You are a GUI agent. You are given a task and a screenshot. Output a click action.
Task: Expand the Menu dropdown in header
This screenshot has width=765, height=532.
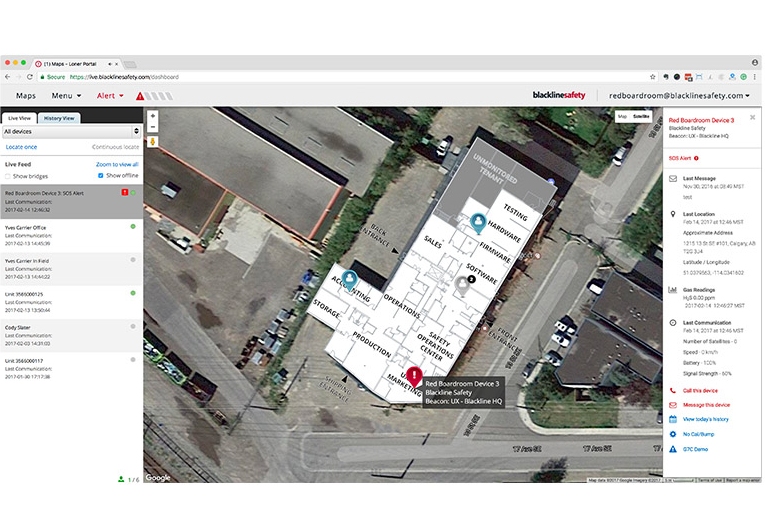click(66, 96)
